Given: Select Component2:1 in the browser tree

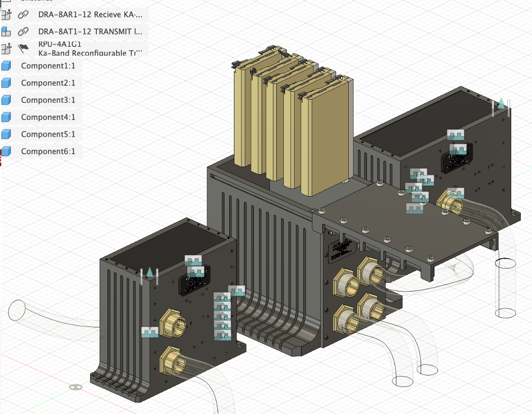Looking at the screenshot, I should [x=41, y=83].
